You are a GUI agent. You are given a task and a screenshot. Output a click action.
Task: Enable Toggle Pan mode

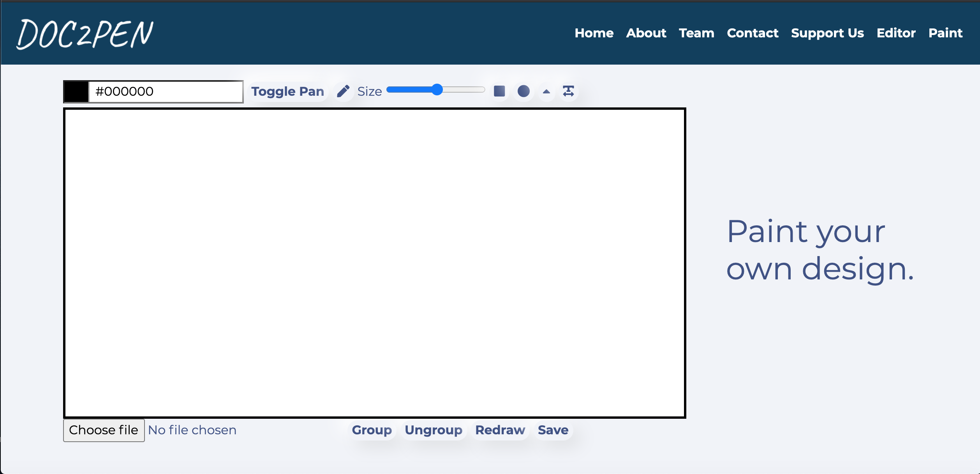(287, 91)
